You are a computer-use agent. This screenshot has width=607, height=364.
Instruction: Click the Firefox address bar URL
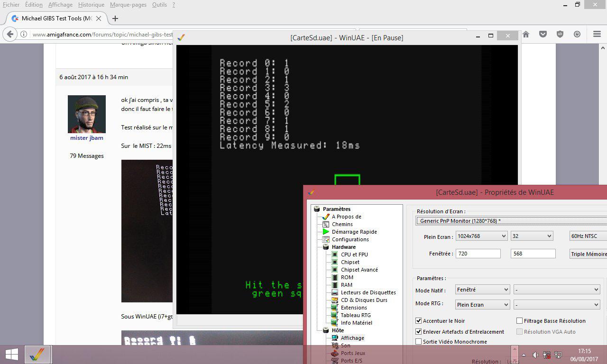pyautogui.click(x=102, y=35)
